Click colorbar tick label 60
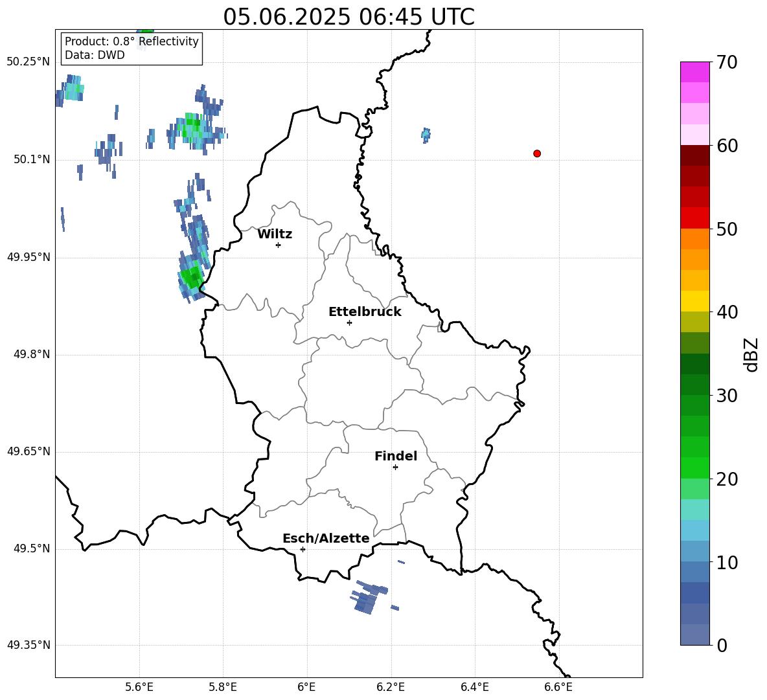Image resolution: width=767 pixels, height=700 pixels. click(727, 146)
